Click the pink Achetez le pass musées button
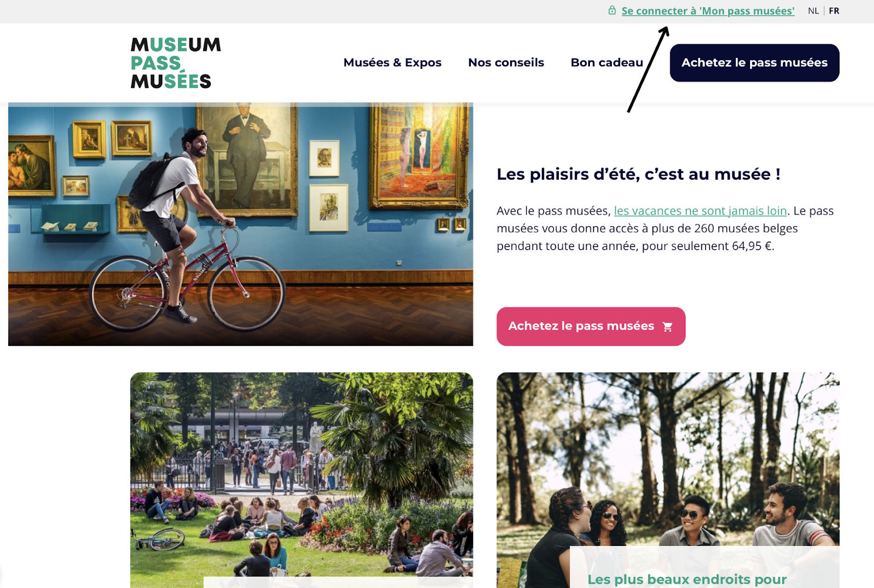 591,326
